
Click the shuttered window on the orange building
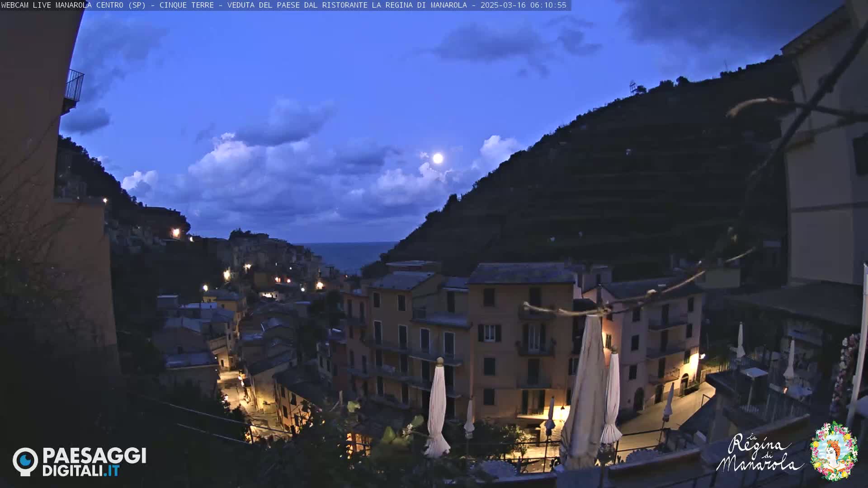(x=490, y=333)
